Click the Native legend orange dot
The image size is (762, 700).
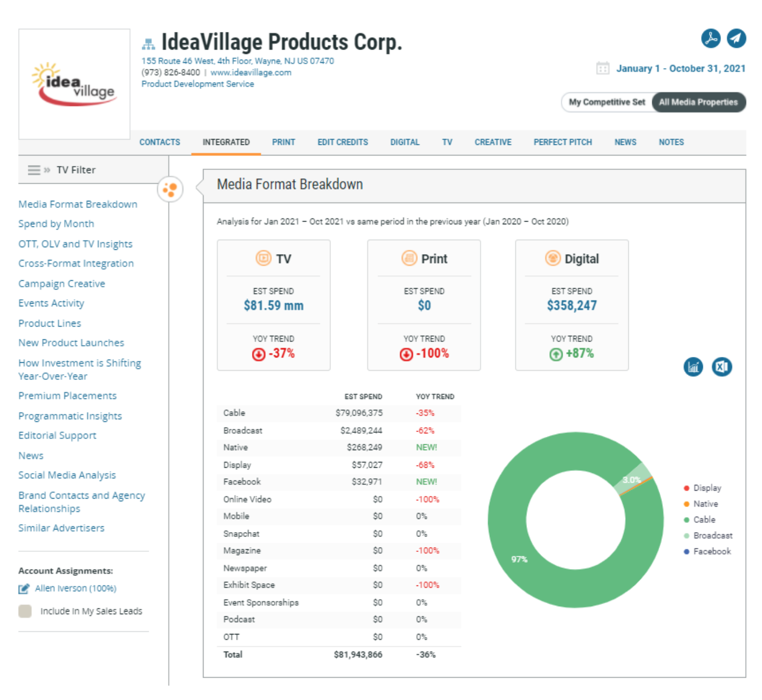(x=686, y=504)
